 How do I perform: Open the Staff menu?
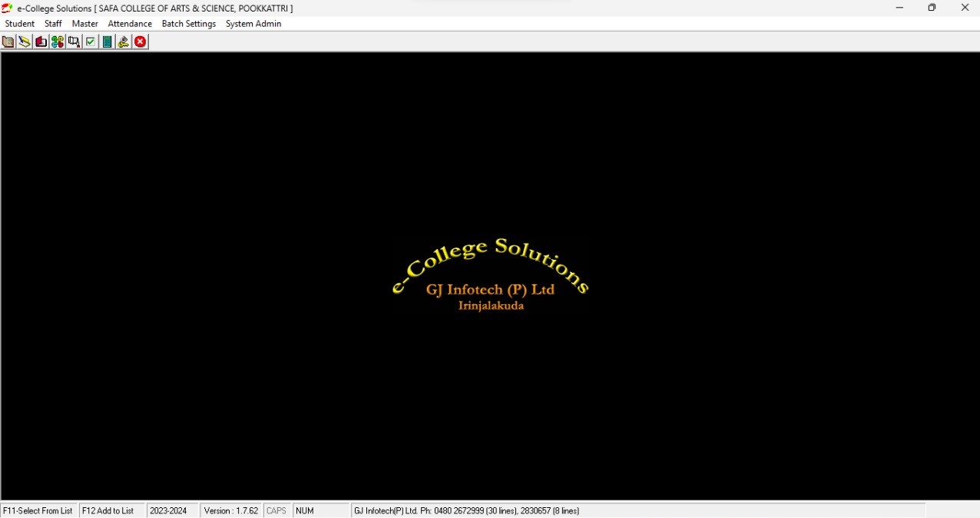(53, 24)
